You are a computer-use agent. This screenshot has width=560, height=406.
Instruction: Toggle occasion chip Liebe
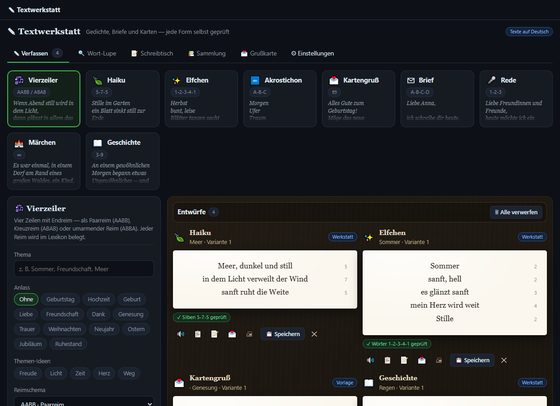click(x=26, y=314)
